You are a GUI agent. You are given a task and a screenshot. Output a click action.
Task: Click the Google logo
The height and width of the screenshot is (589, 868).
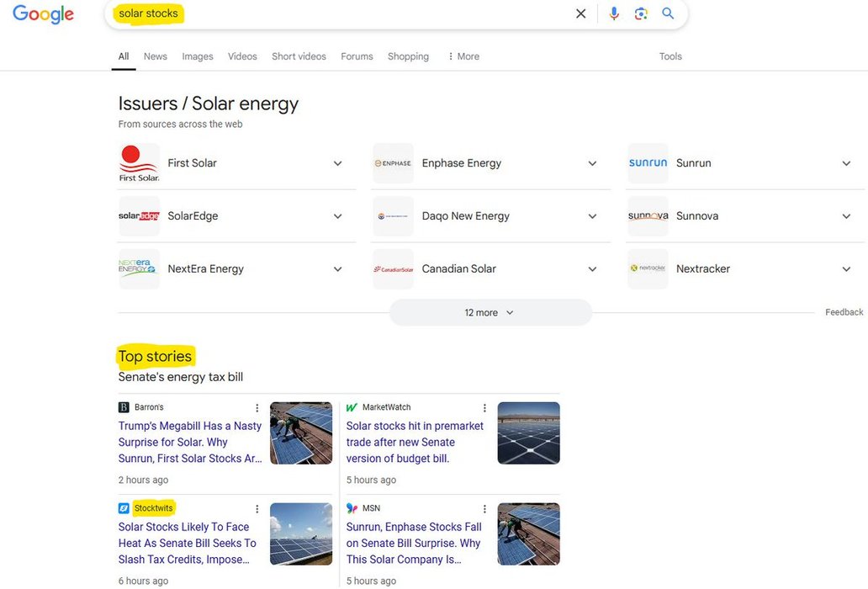pyautogui.click(x=44, y=14)
